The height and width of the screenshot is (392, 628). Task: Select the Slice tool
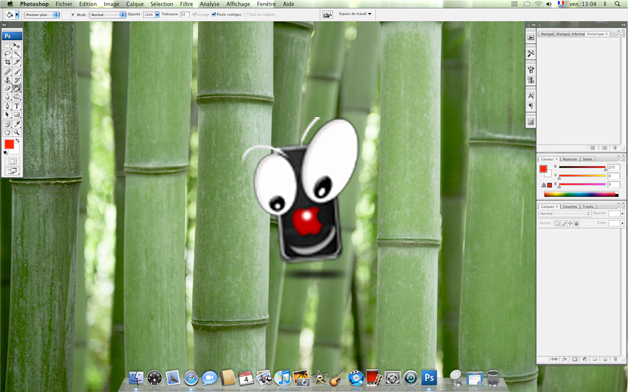coord(17,62)
